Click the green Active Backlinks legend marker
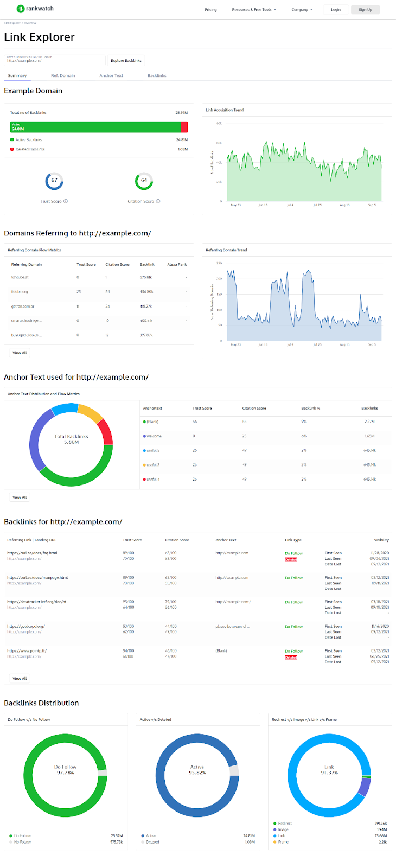The width and height of the screenshot is (396, 868). tap(12, 140)
